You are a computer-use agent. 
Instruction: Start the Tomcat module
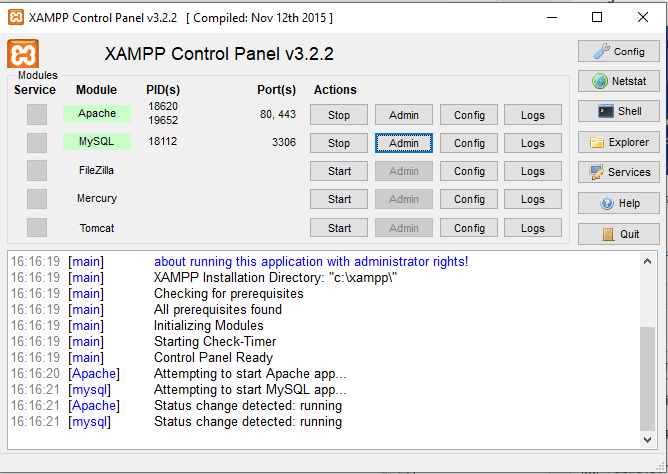pyautogui.click(x=339, y=228)
